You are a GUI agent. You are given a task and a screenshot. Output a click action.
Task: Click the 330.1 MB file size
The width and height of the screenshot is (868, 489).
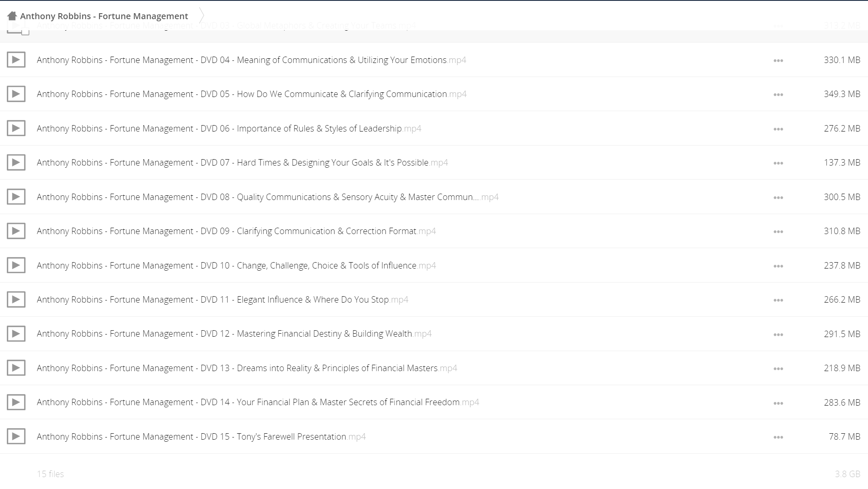click(x=842, y=60)
